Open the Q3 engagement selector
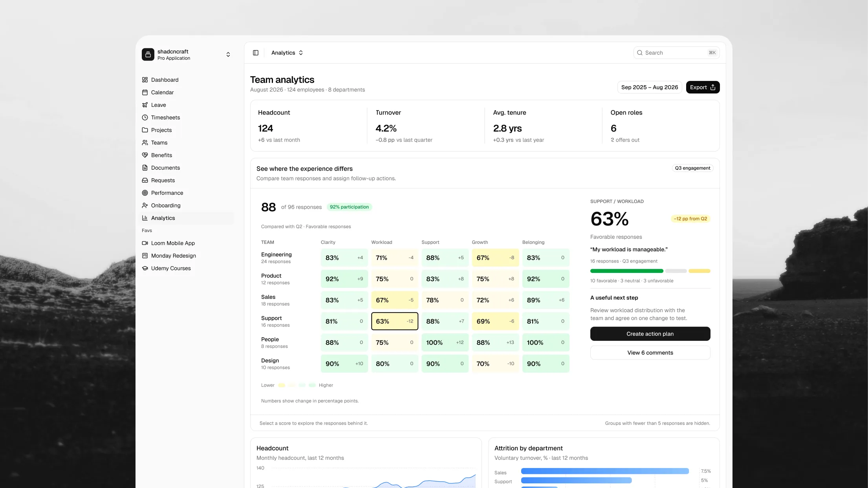 coord(692,168)
